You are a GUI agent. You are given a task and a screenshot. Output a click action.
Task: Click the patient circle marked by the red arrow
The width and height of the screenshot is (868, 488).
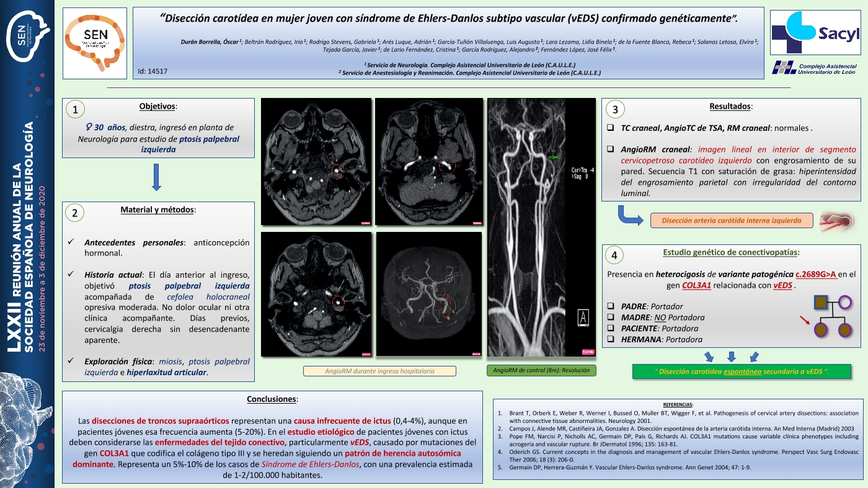(820, 329)
